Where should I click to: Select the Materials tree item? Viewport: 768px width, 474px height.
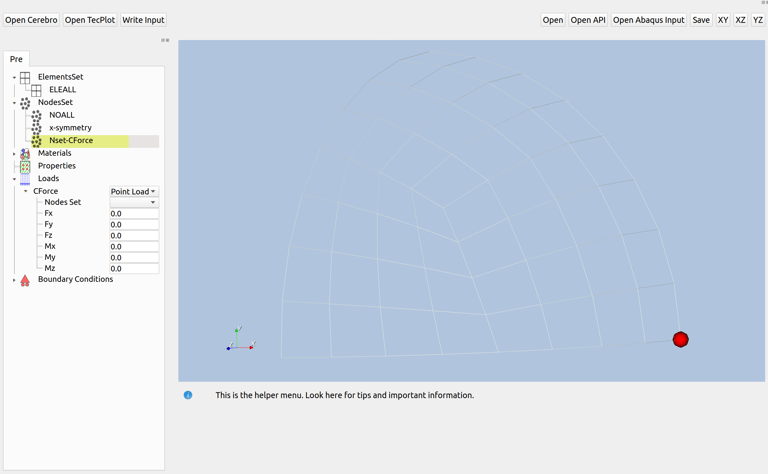click(x=54, y=153)
